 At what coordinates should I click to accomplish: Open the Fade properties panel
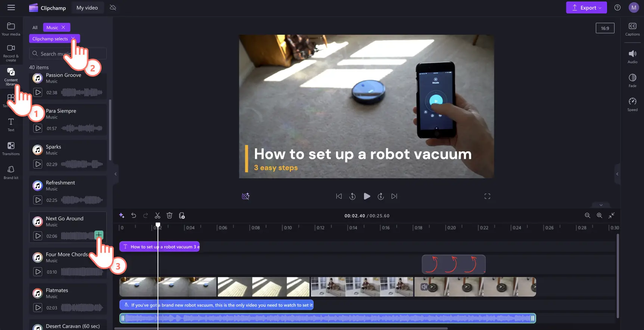point(632,81)
